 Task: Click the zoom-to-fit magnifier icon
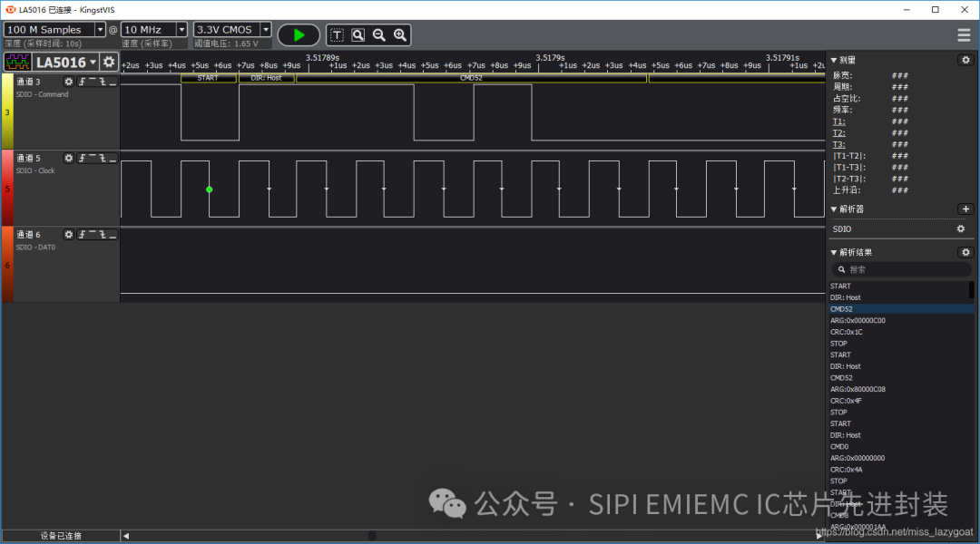[x=358, y=35]
